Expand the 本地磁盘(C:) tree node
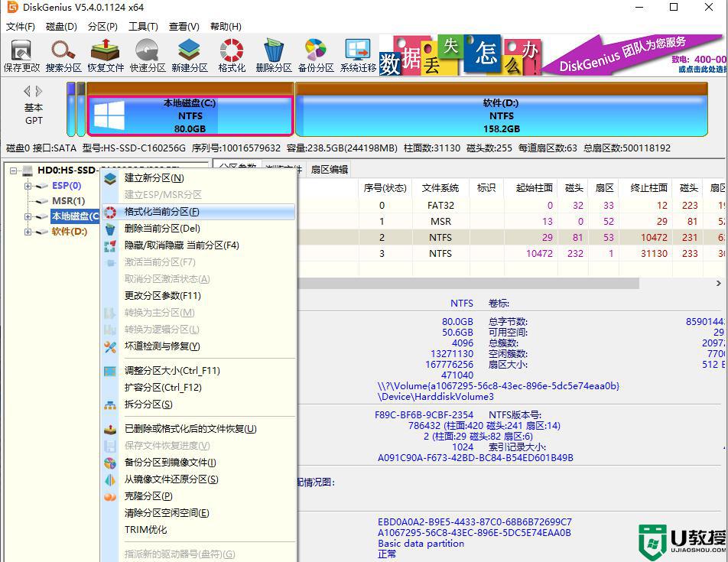728x562 pixels. click(26, 216)
